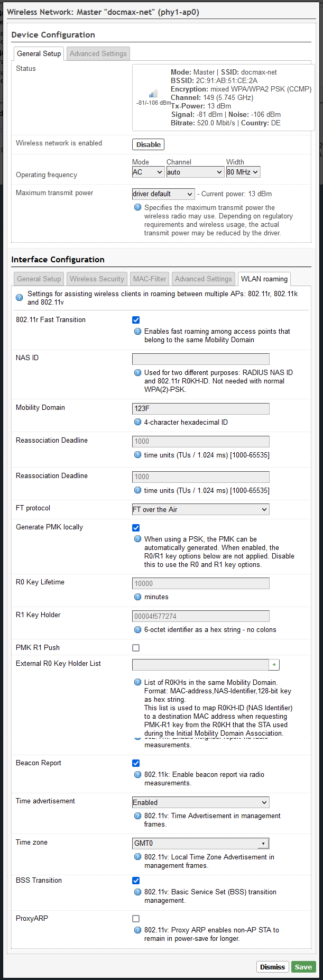Click the Encryption mixed WPA/WPA2 PSK text
323x980 pixels.
241,89
